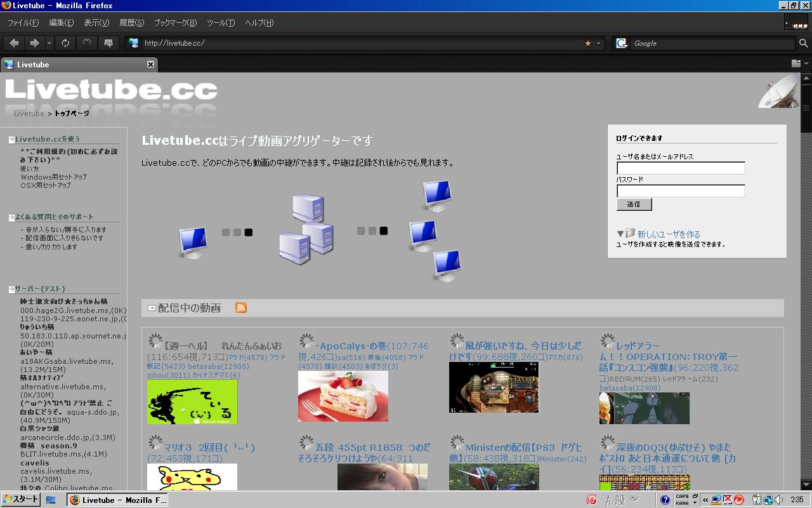Reload the page with the refresh icon
This screenshot has width=812, height=508.
(x=65, y=43)
